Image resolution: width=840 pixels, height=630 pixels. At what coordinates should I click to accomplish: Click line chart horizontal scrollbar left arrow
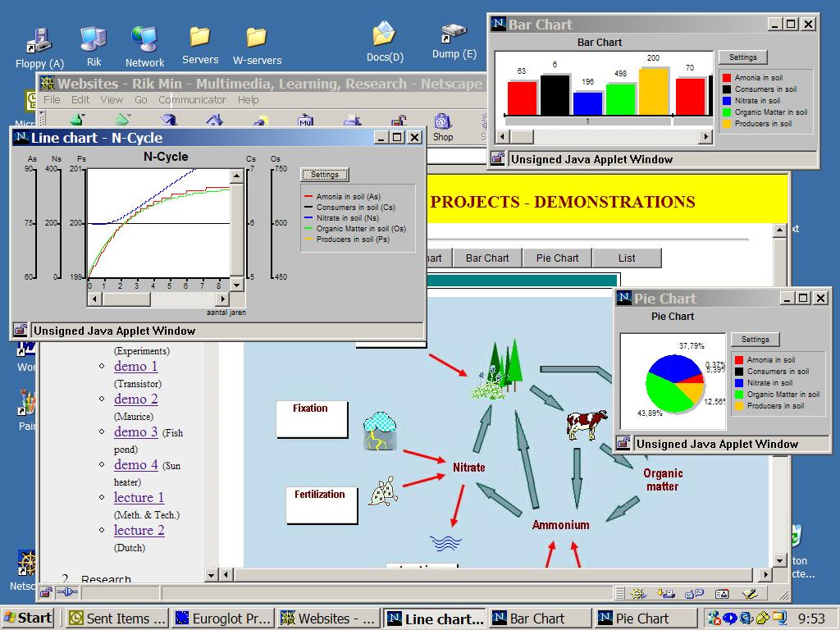(x=94, y=299)
